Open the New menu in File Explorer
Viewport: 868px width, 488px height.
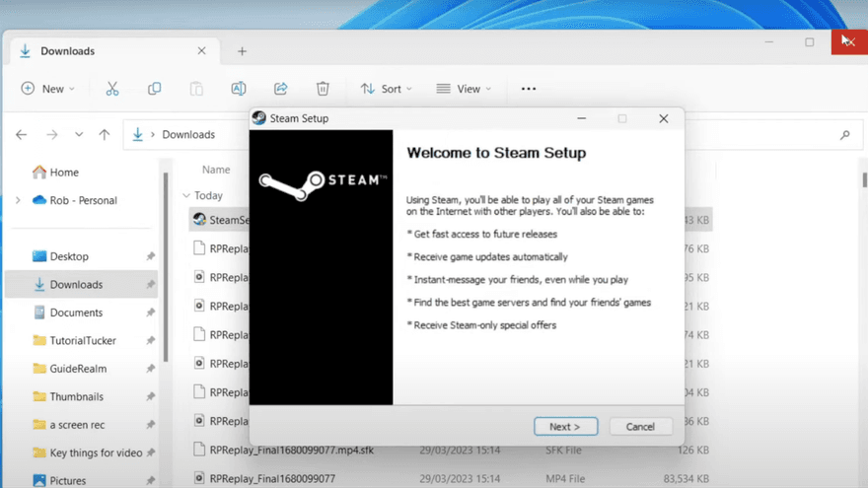47,89
